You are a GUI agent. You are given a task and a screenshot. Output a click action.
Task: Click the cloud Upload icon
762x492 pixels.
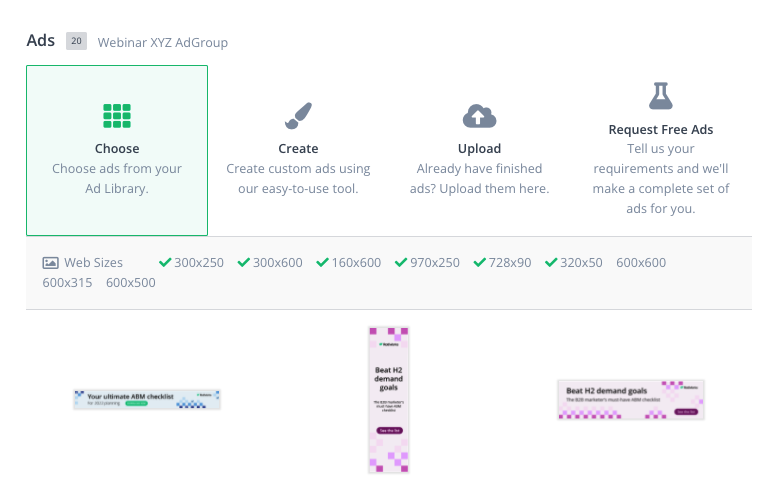coord(479,116)
